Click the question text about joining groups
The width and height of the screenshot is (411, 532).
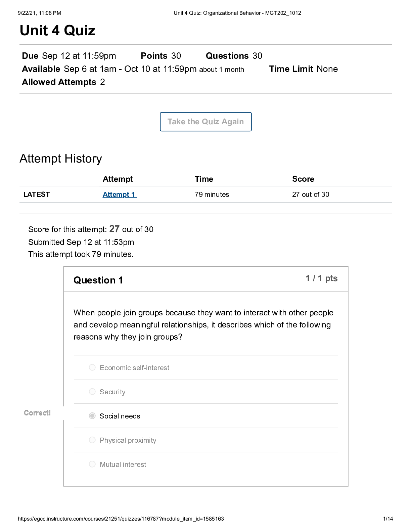coord(203,325)
